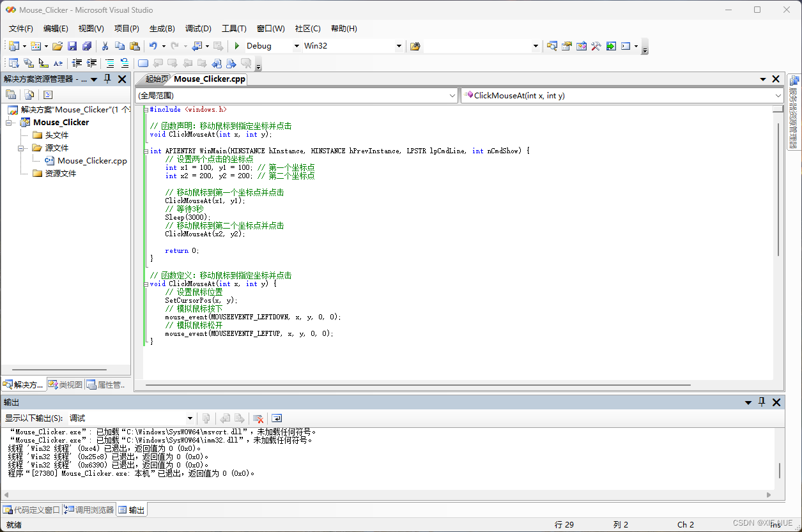The height and width of the screenshot is (532, 802).
Task: Click the Properties icon in Solution Explorer toolbar
Action: point(11,95)
